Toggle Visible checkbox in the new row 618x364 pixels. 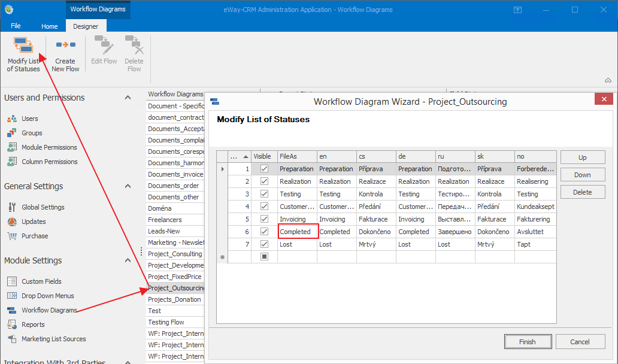click(265, 257)
